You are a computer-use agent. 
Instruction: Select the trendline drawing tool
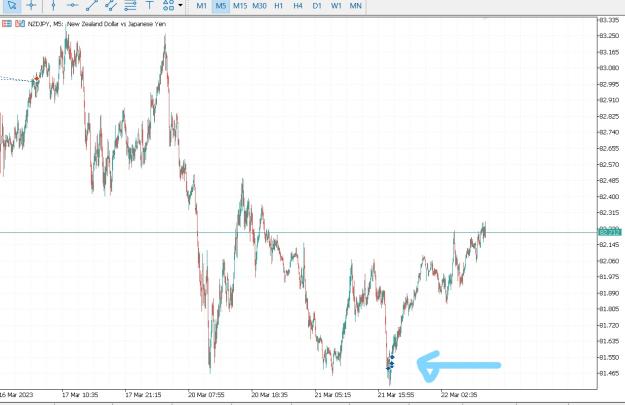pos(92,5)
